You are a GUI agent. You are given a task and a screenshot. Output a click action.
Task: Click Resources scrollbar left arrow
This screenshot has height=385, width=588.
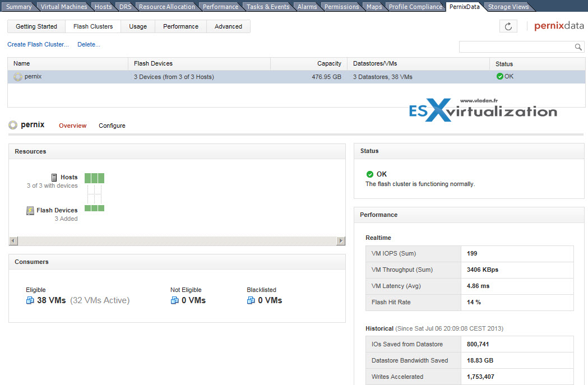[13, 240]
